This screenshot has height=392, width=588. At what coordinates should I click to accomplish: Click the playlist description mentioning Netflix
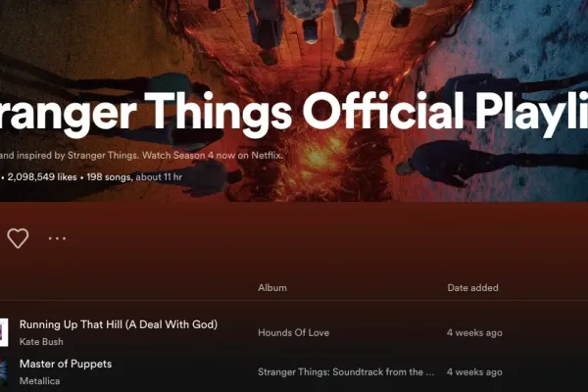pyautogui.click(x=141, y=155)
